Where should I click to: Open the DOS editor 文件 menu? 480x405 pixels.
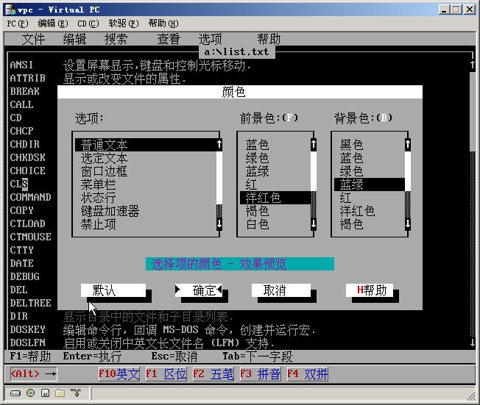pyautogui.click(x=33, y=39)
